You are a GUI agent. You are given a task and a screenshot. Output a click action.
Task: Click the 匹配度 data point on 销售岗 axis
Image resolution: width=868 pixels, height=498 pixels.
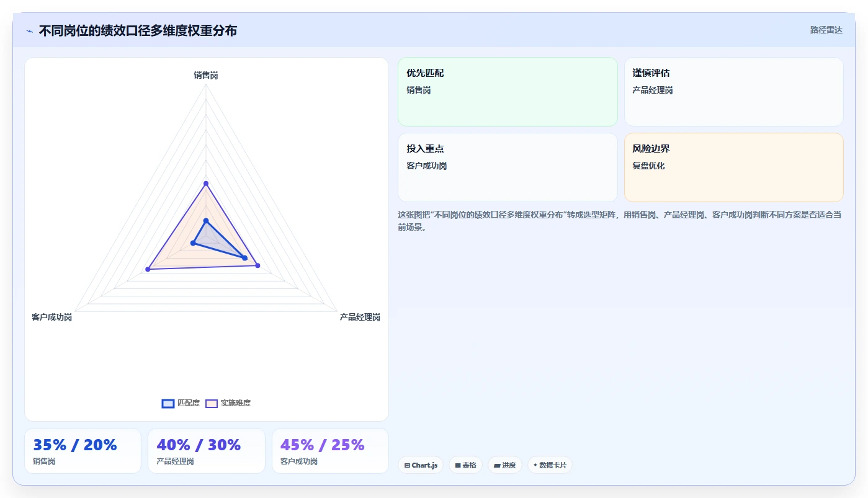pyautogui.click(x=206, y=221)
